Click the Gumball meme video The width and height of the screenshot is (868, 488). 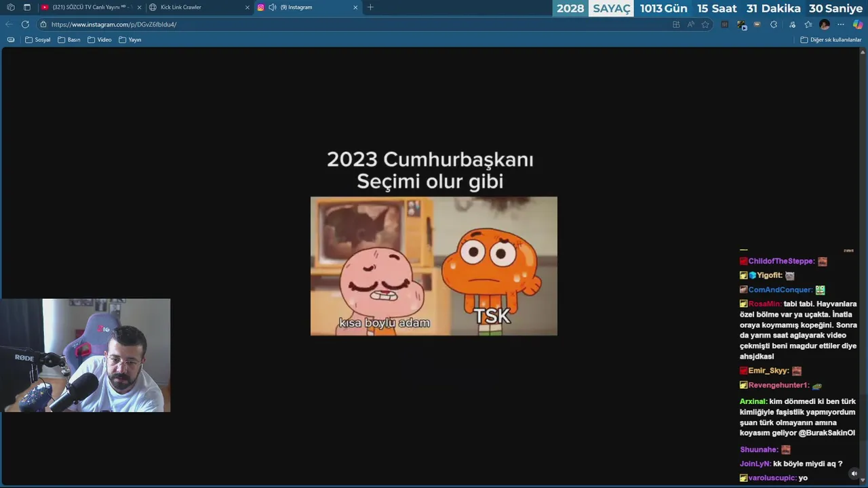coord(434,266)
